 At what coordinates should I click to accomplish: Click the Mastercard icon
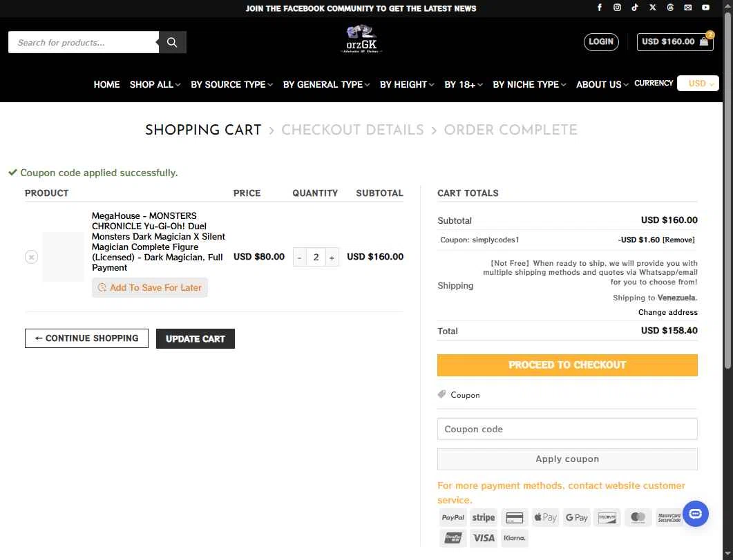click(x=638, y=517)
